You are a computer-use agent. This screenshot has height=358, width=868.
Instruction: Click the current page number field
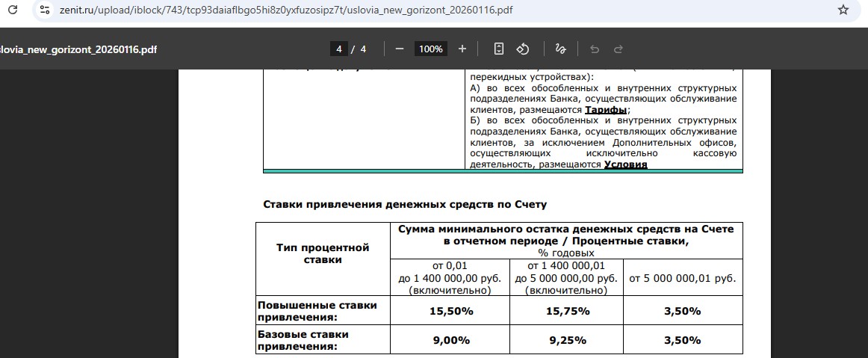(339, 49)
